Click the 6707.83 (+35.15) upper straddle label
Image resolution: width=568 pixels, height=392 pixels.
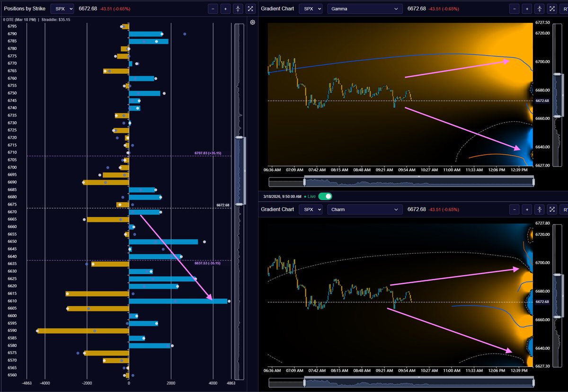[x=208, y=153]
